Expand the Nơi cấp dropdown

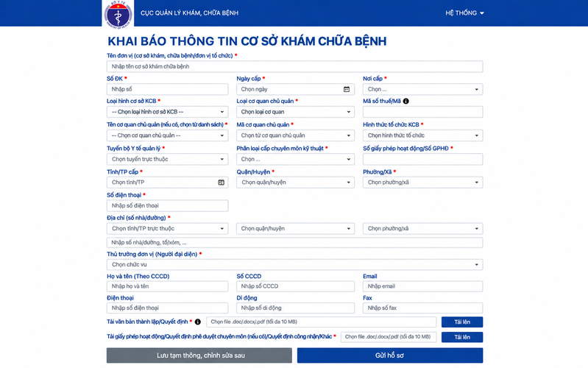[x=422, y=89]
